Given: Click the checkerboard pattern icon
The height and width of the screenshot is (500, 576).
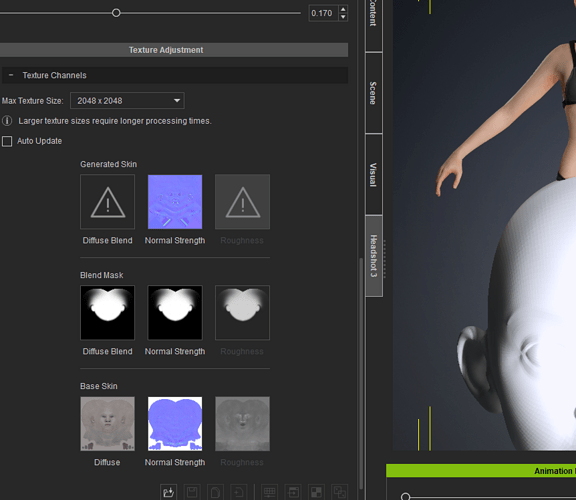Looking at the screenshot, I should (x=316, y=492).
